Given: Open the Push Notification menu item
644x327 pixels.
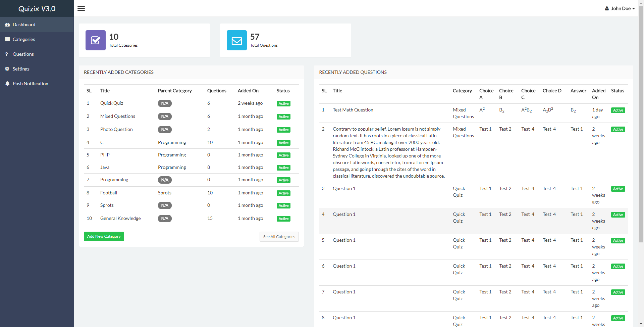Looking at the screenshot, I should tap(31, 84).
